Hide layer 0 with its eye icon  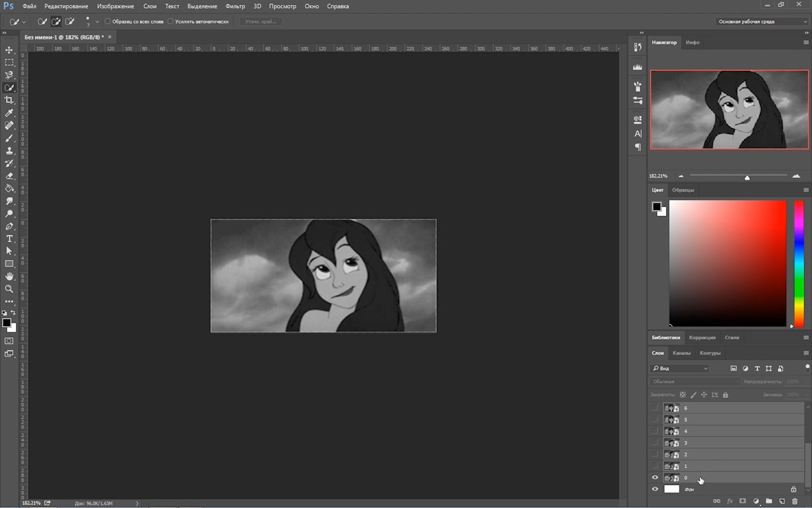[655, 478]
